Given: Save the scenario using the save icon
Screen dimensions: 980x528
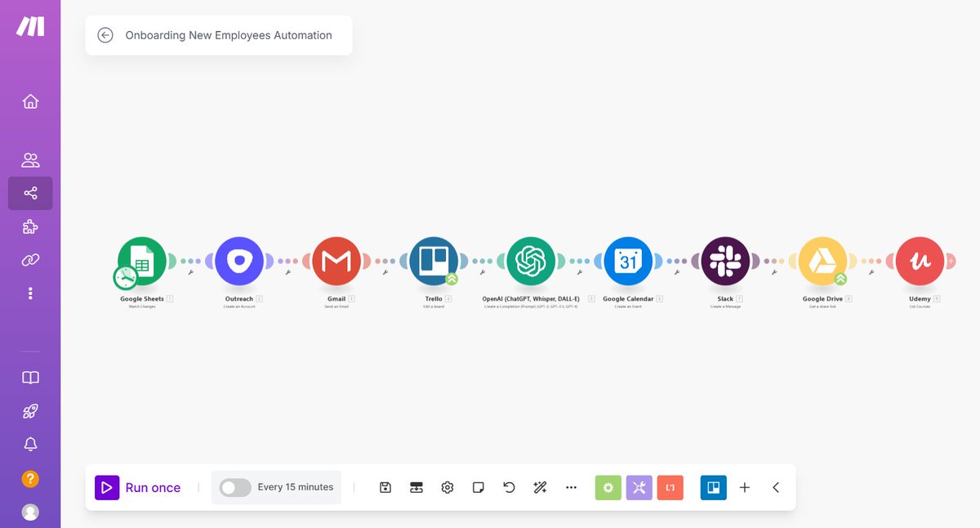Looking at the screenshot, I should click(x=385, y=487).
